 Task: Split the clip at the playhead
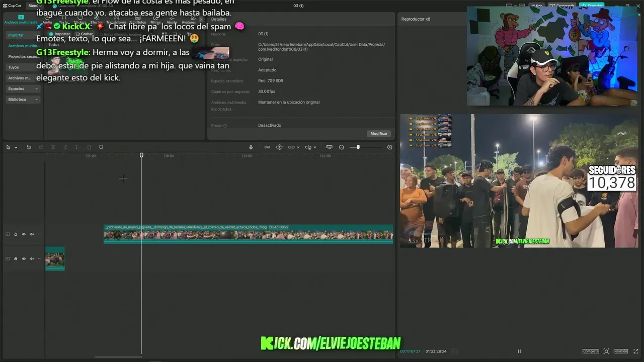tap(53, 147)
